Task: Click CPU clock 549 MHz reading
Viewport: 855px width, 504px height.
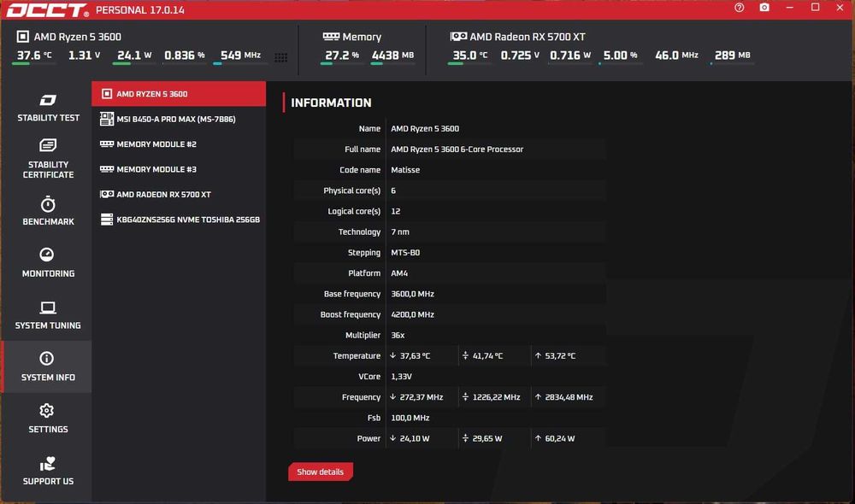Action: (240, 55)
